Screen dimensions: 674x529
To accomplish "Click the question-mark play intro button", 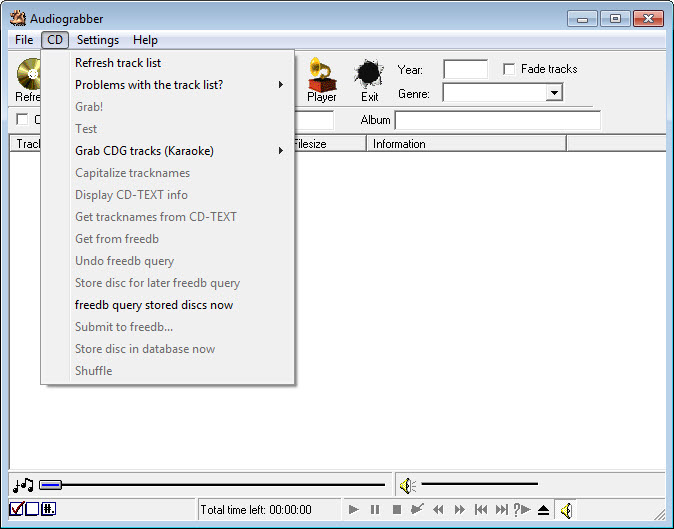I will 522,510.
